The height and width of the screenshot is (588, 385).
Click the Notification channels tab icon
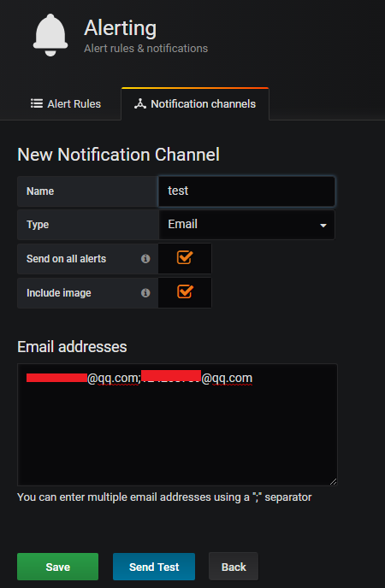click(x=140, y=104)
